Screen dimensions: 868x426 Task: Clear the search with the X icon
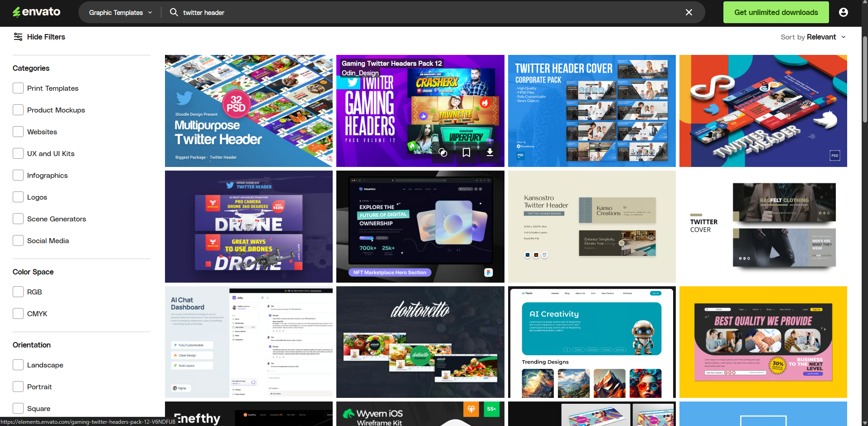(x=689, y=12)
